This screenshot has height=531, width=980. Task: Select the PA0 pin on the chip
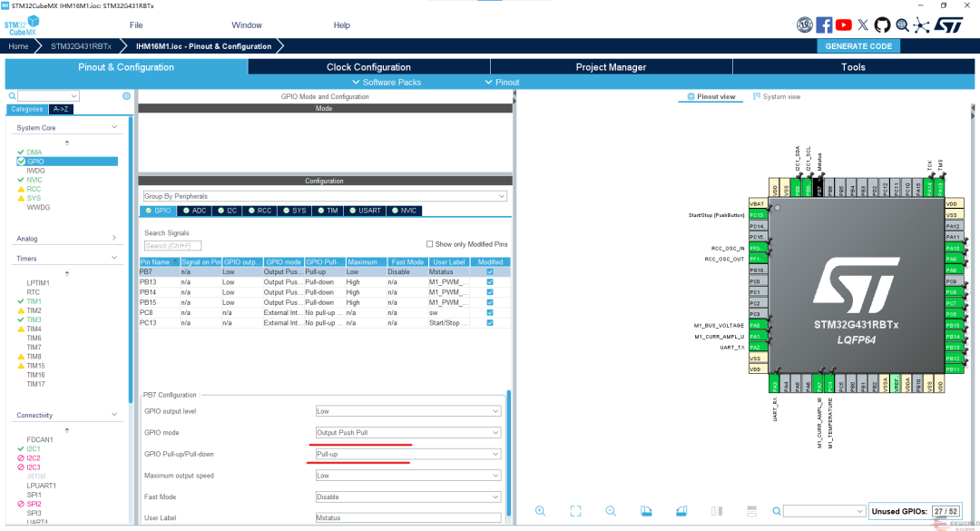758,325
